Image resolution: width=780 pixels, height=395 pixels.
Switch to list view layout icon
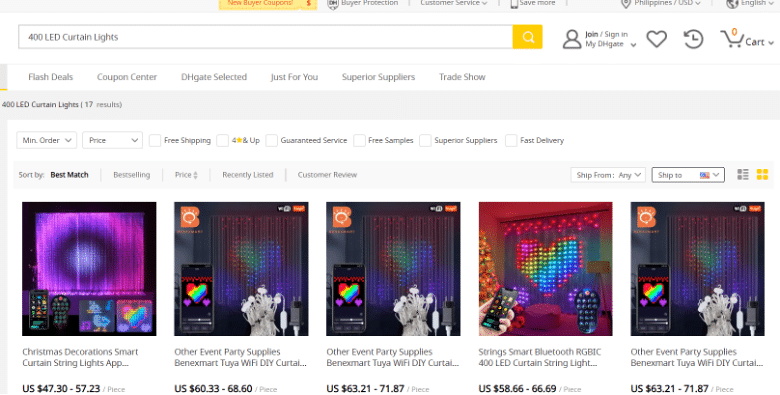(743, 174)
